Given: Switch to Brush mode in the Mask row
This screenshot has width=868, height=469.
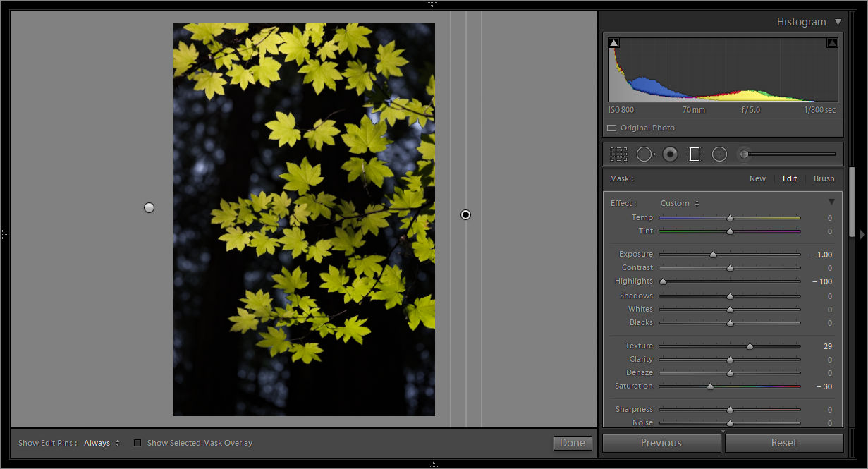Looking at the screenshot, I should pyautogui.click(x=824, y=178).
